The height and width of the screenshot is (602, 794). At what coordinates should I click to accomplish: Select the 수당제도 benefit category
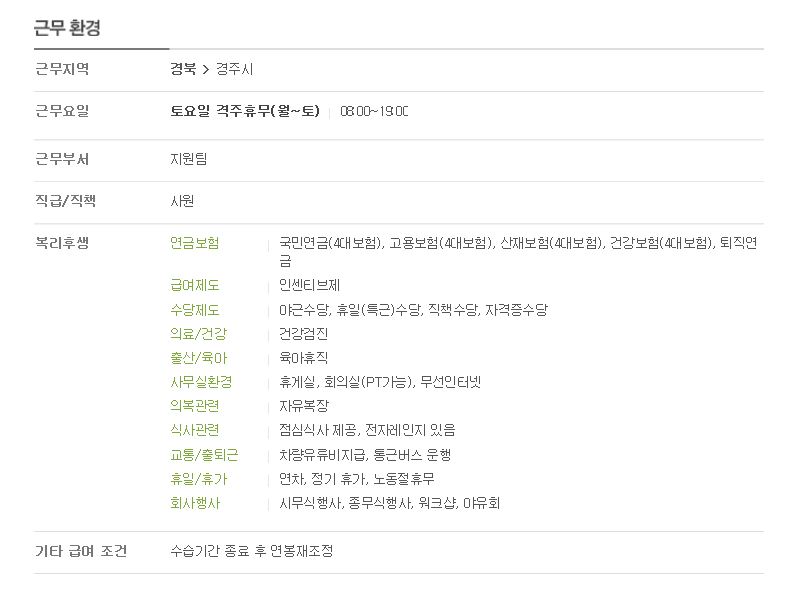[x=194, y=309]
